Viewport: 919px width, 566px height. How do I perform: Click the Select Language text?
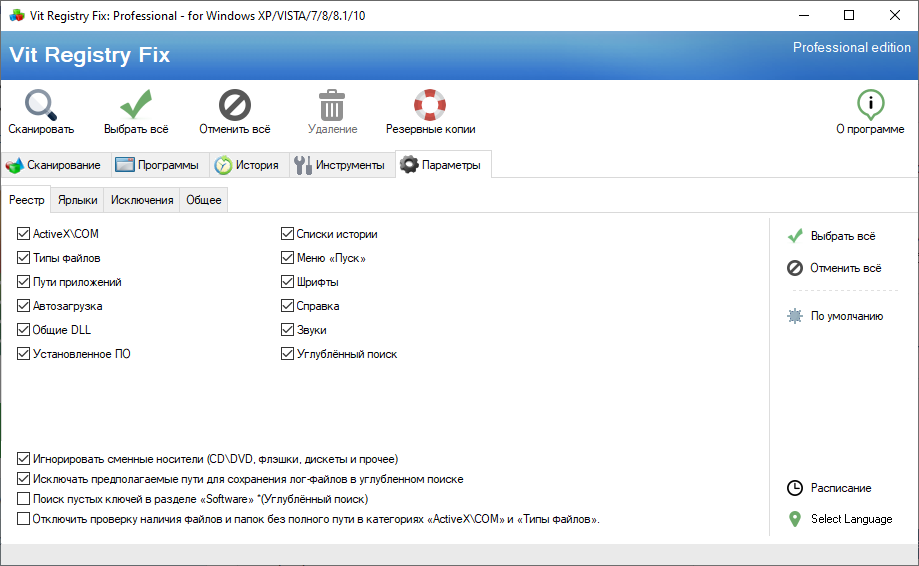[852, 519]
